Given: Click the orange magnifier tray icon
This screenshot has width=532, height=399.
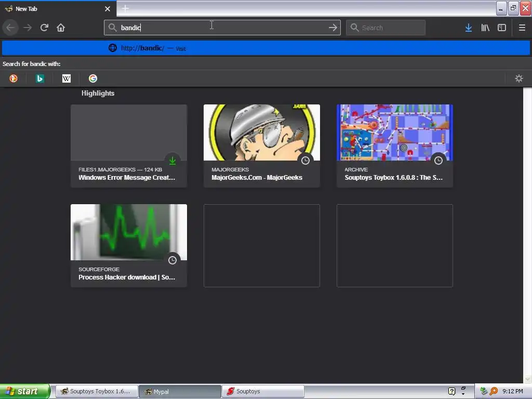Looking at the screenshot, I should (x=494, y=392).
